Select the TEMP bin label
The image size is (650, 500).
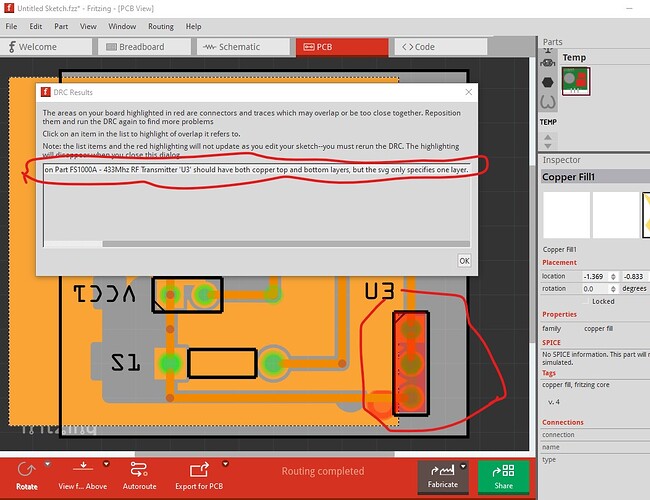pos(548,122)
